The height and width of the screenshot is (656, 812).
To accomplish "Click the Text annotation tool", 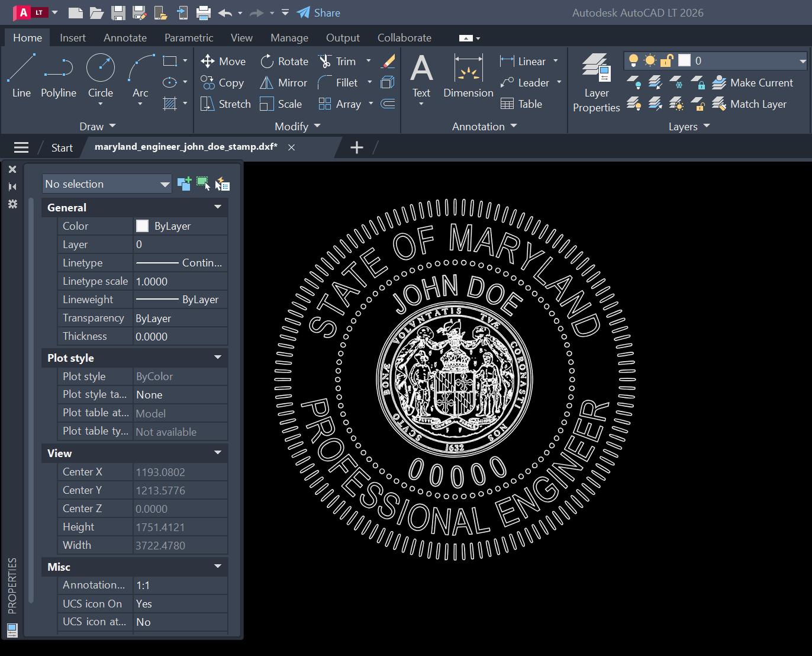I will point(421,76).
